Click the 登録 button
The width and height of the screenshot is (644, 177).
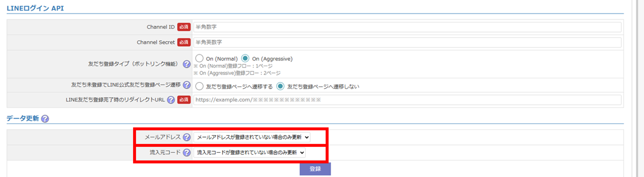click(315, 169)
